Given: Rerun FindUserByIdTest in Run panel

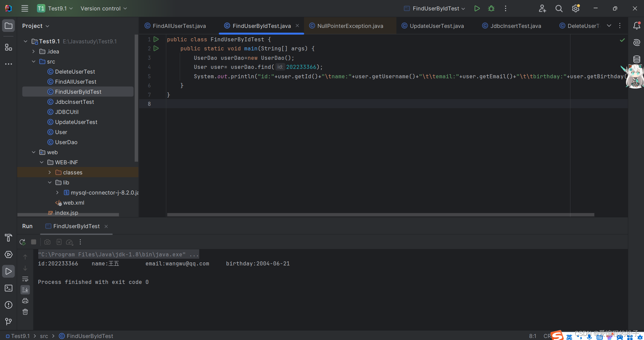Looking at the screenshot, I should [23, 242].
